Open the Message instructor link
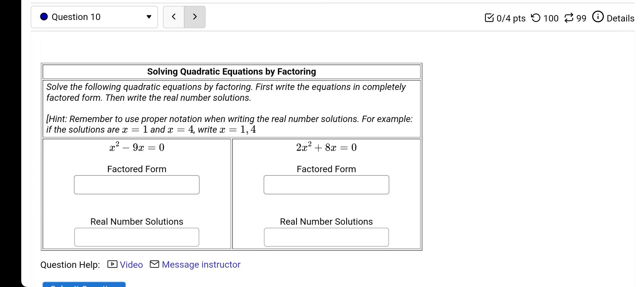644x287 pixels. pyautogui.click(x=201, y=265)
